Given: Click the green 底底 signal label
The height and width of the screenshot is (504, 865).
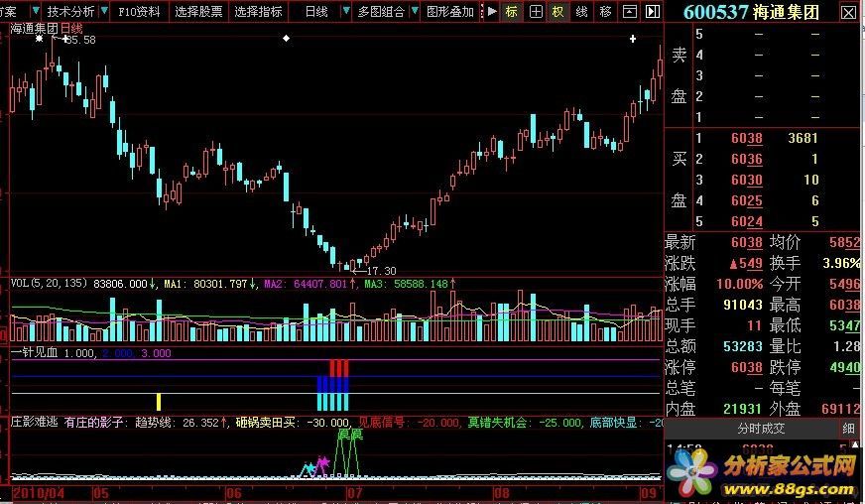Looking at the screenshot, I should (350, 435).
